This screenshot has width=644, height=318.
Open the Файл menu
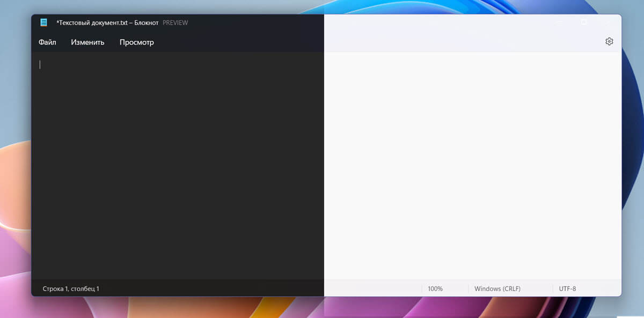click(x=47, y=42)
